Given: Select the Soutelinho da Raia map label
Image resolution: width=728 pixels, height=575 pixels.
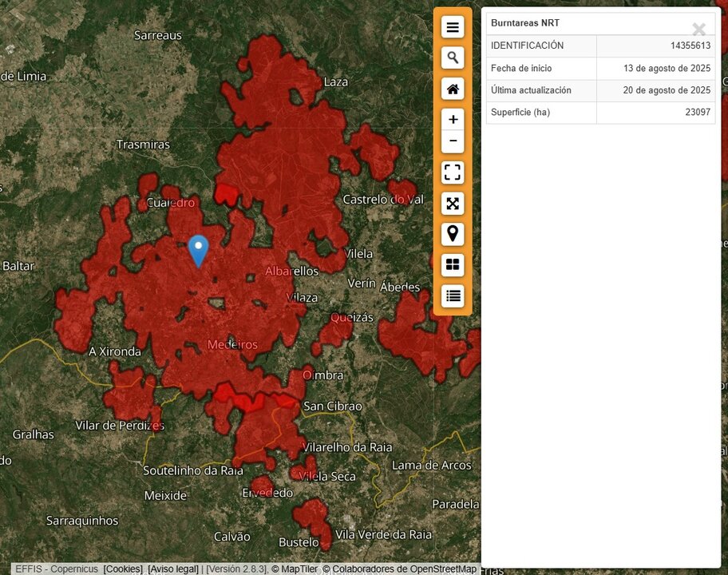Looking at the screenshot, I should (x=193, y=470).
